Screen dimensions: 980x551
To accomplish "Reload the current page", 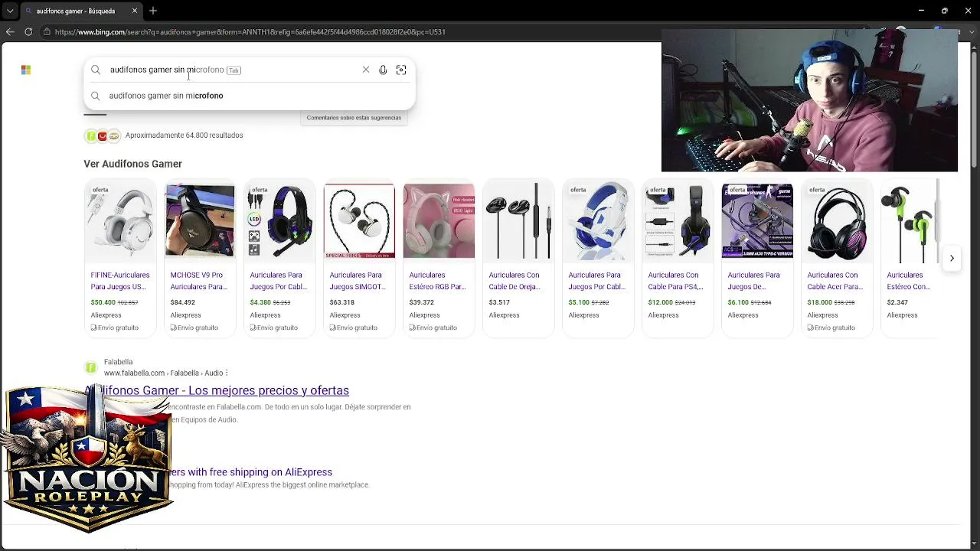I will pyautogui.click(x=28, y=31).
